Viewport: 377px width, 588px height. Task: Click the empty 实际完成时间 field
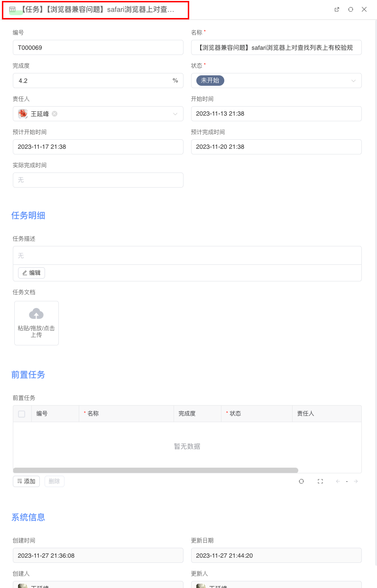pyautogui.click(x=98, y=180)
